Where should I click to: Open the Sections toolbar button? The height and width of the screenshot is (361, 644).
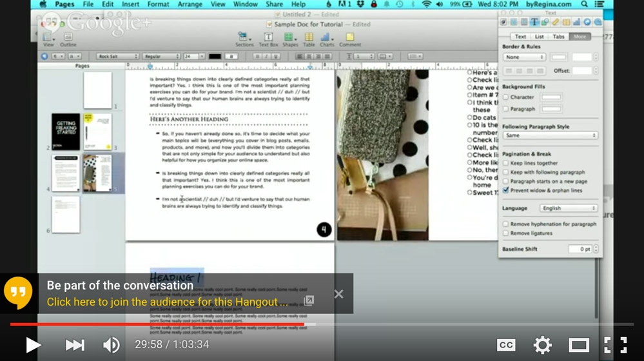coord(244,39)
